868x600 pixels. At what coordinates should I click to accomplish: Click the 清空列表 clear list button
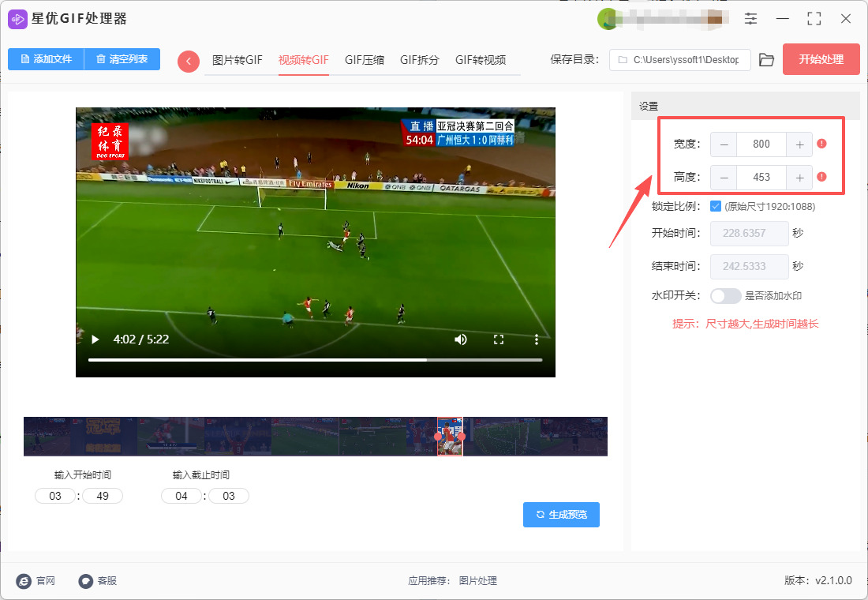coord(122,59)
